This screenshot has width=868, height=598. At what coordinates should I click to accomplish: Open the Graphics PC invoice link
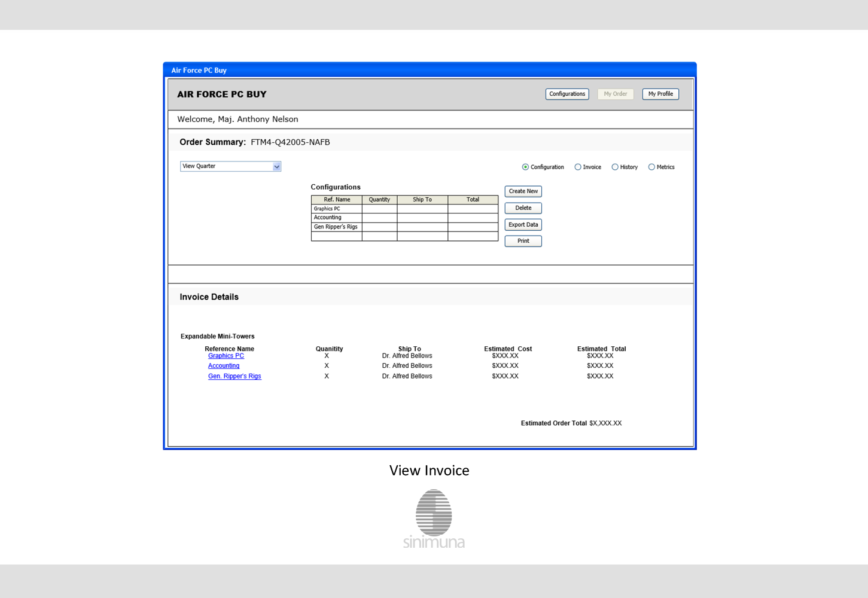tap(226, 356)
